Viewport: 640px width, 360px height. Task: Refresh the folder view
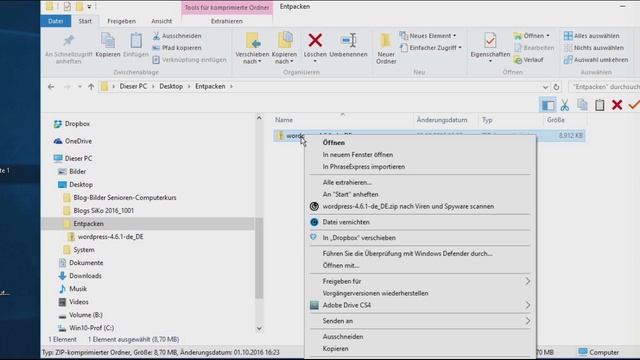pyautogui.click(x=556, y=87)
